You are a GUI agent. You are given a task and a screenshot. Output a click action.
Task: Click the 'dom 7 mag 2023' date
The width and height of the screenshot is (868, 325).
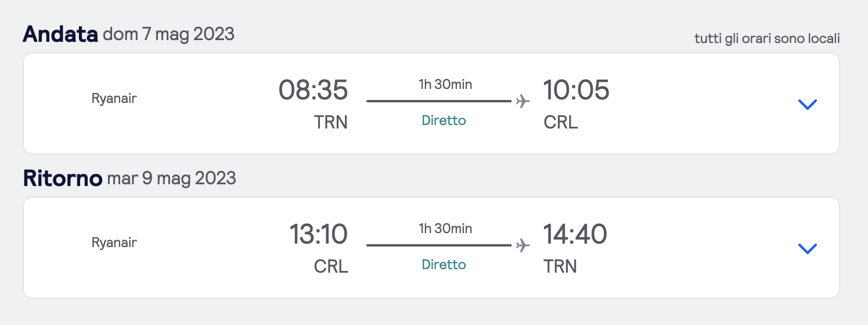[x=168, y=34]
